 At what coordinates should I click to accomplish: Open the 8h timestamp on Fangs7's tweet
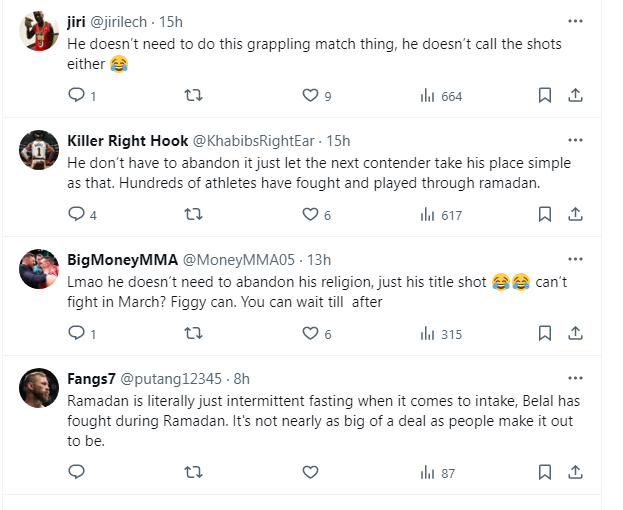(x=241, y=379)
